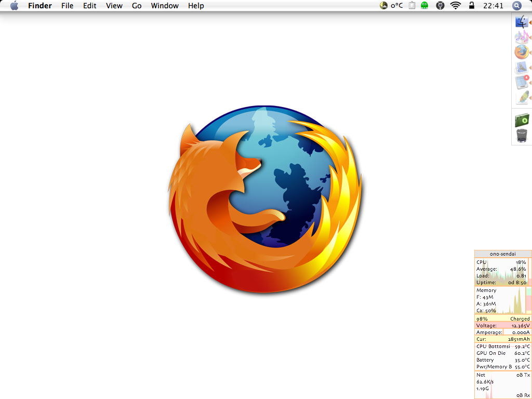The height and width of the screenshot is (399, 532).
Task: Click the GPU On Die 60.2°C row
Action: pyautogui.click(x=503, y=353)
